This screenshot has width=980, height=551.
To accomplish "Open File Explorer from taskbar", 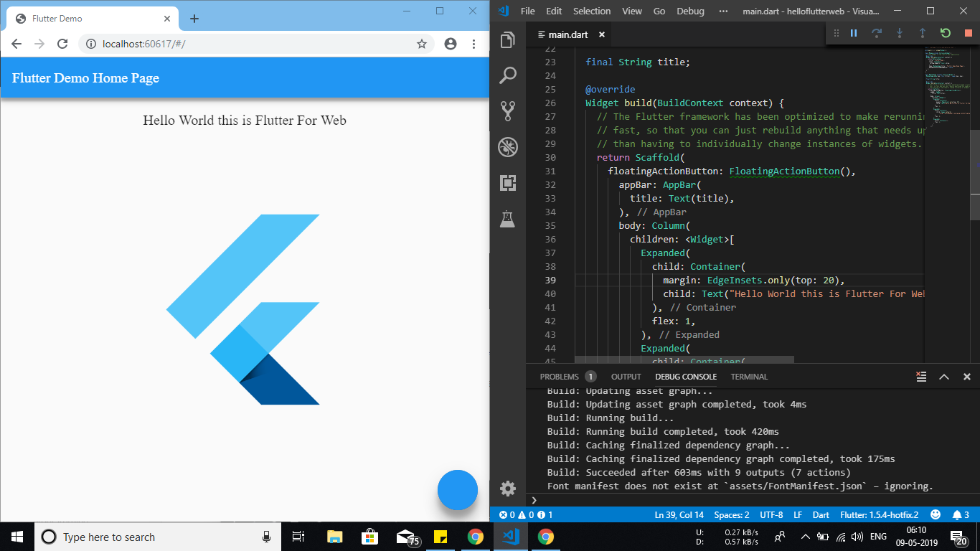I will pos(335,537).
